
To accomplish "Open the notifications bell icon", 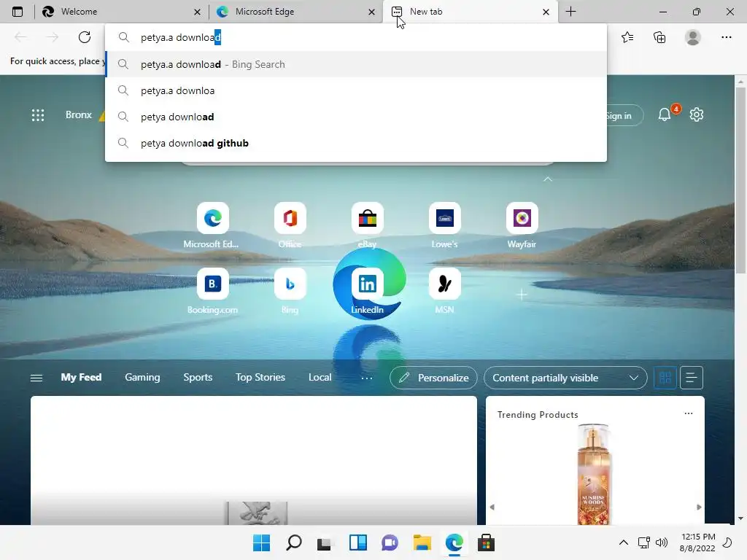I will point(665,114).
